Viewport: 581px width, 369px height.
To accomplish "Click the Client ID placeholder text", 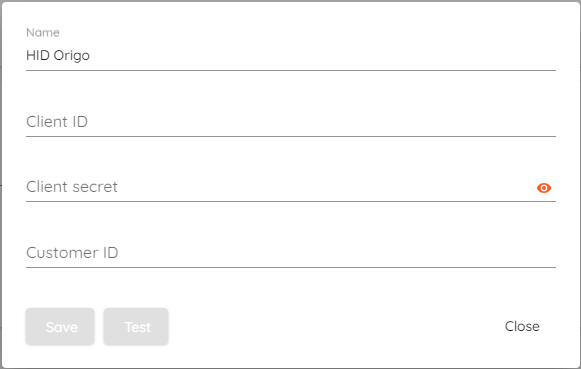I will click(57, 122).
